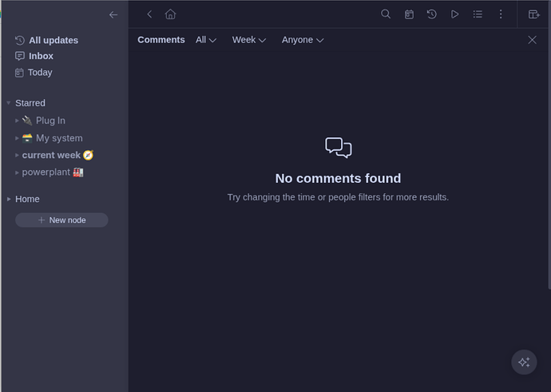The width and height of the screenshot is (551, 392).
Task: Click the All updates clock icon
Action: pyautogui.click(x=20, y=41)
